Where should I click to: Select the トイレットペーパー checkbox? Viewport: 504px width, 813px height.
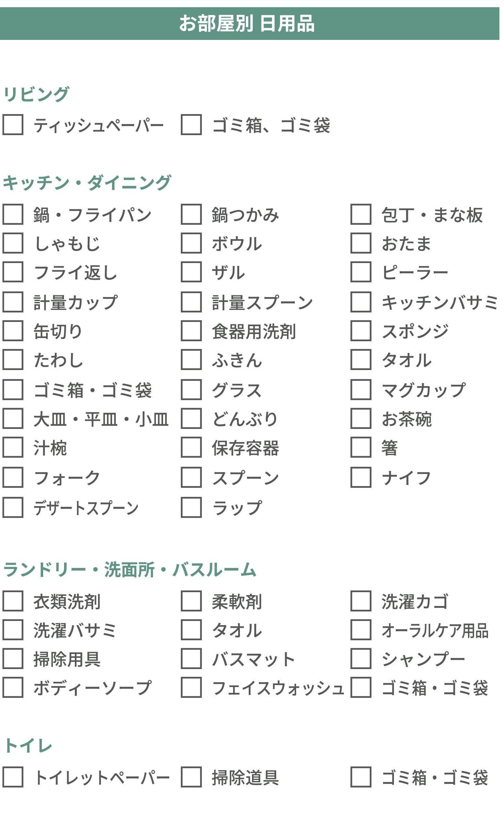[x=13, y=777]
